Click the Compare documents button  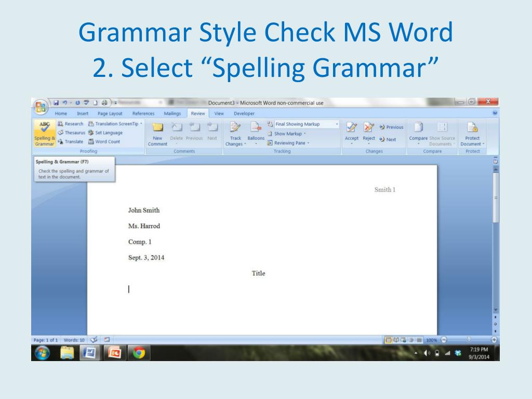tap(418, 134)
